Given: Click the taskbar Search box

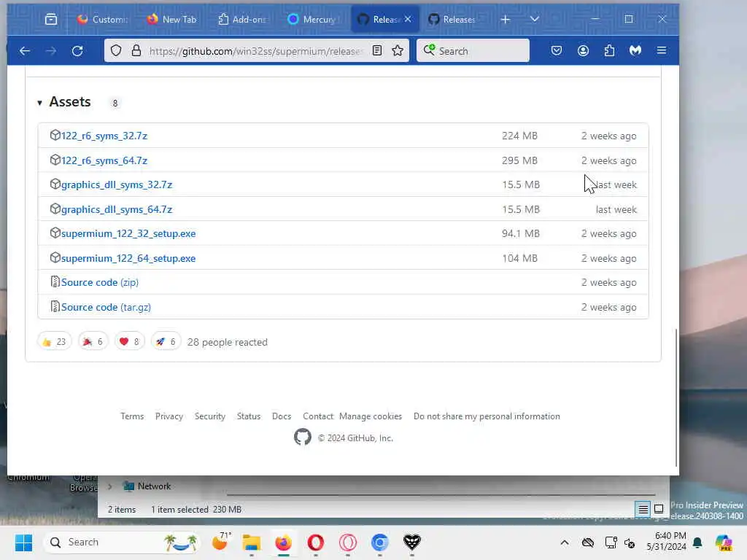Looking at the screenshot, I should coord(122,542).
